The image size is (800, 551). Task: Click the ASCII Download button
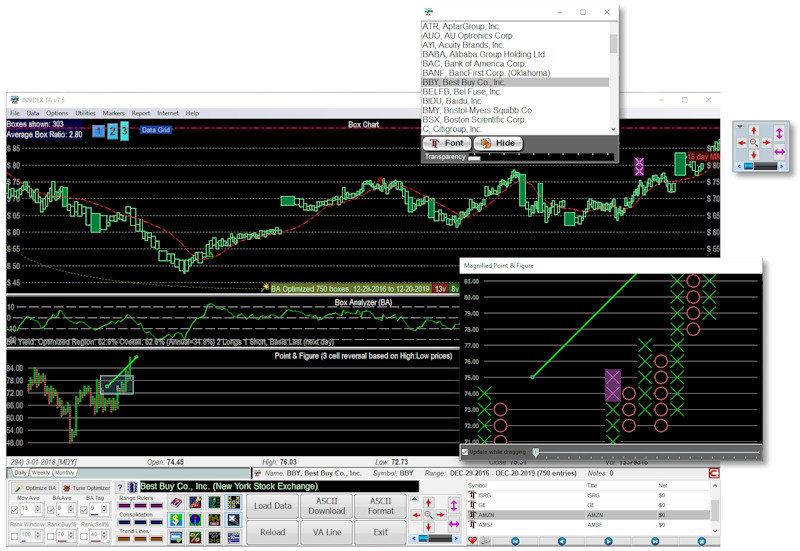pos(327,506)
